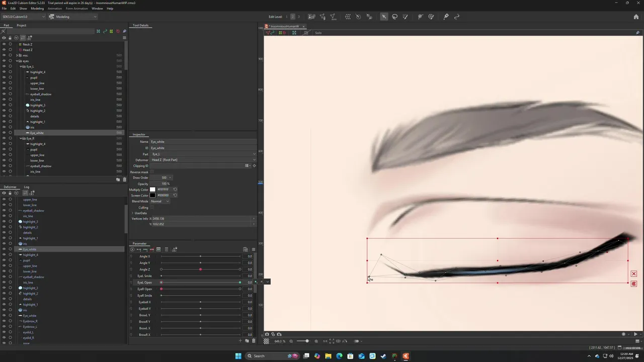Screen dimensions: 644x362
Task: Click the Parameter panel hamburger menu
Action: coord(254,249)
